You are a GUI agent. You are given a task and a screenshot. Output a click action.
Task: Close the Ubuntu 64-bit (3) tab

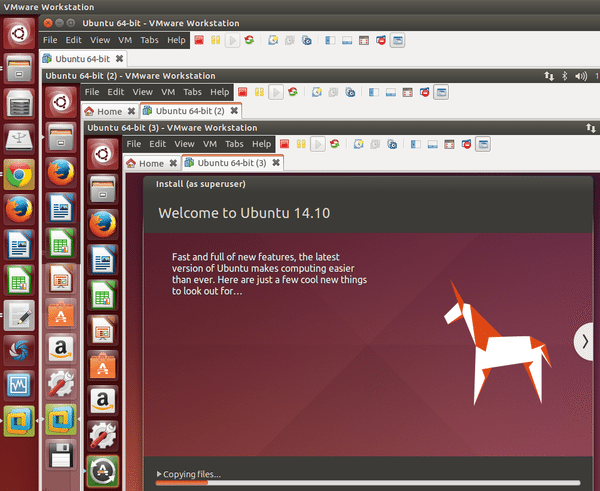click(x=276, y=163)
